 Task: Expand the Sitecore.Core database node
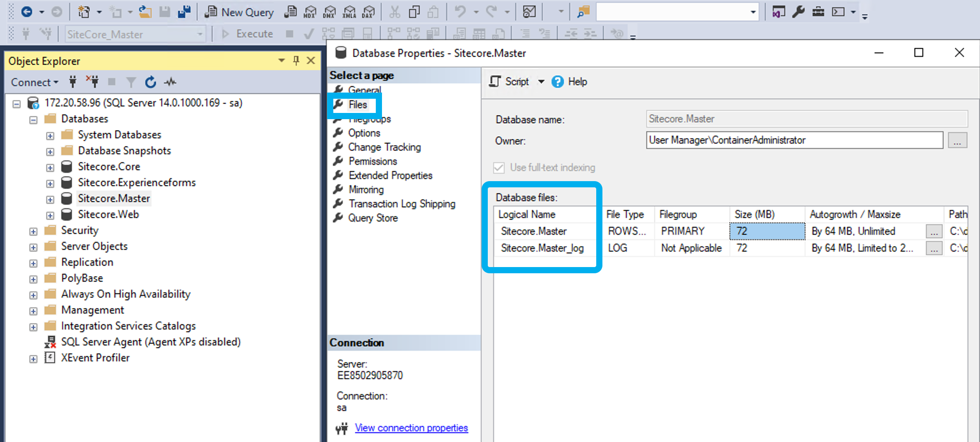[50, 168]
